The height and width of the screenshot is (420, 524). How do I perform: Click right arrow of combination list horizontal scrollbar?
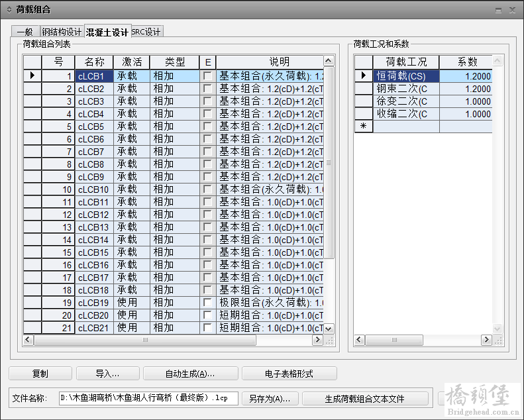point(317,340)
